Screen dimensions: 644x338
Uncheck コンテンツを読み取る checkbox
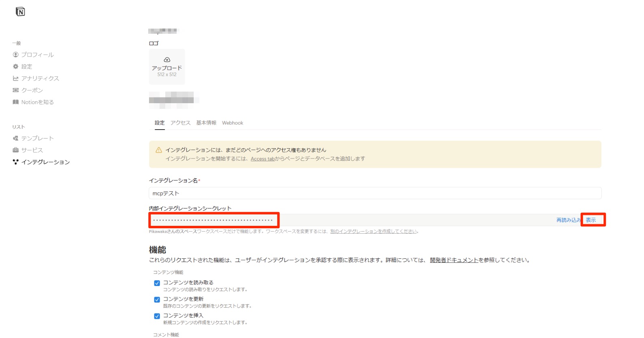[x=157, y=283]
